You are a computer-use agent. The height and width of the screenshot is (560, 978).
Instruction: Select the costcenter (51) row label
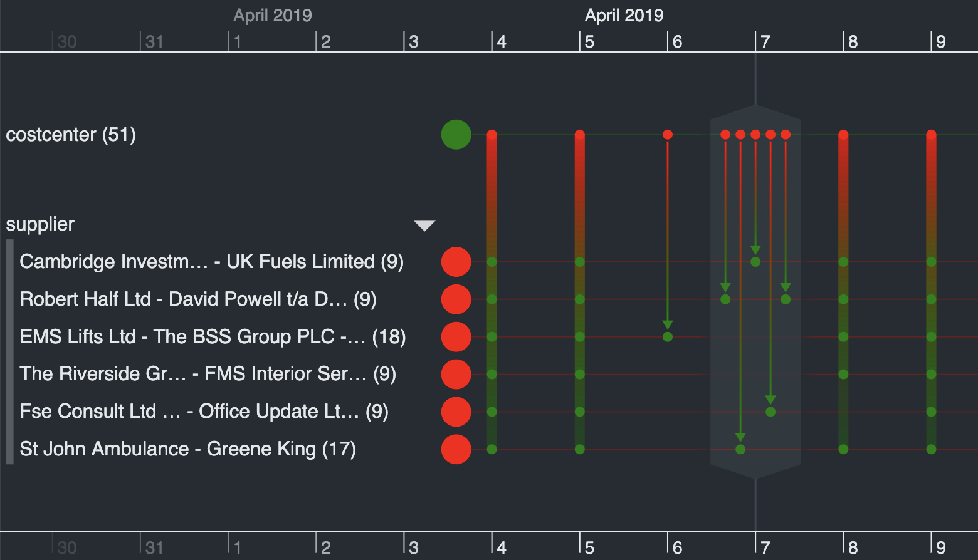[71, 135]
